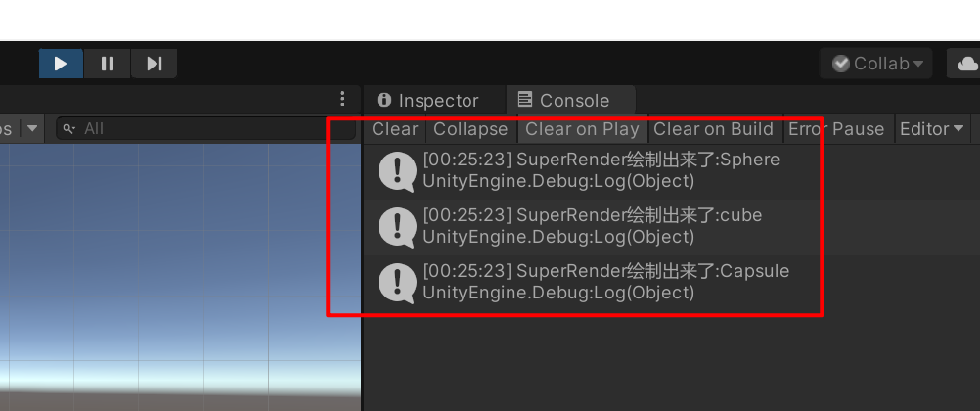980x411 pixels.
Task: Toggle Clear on Play option
Action: click(x=582, y=129)
